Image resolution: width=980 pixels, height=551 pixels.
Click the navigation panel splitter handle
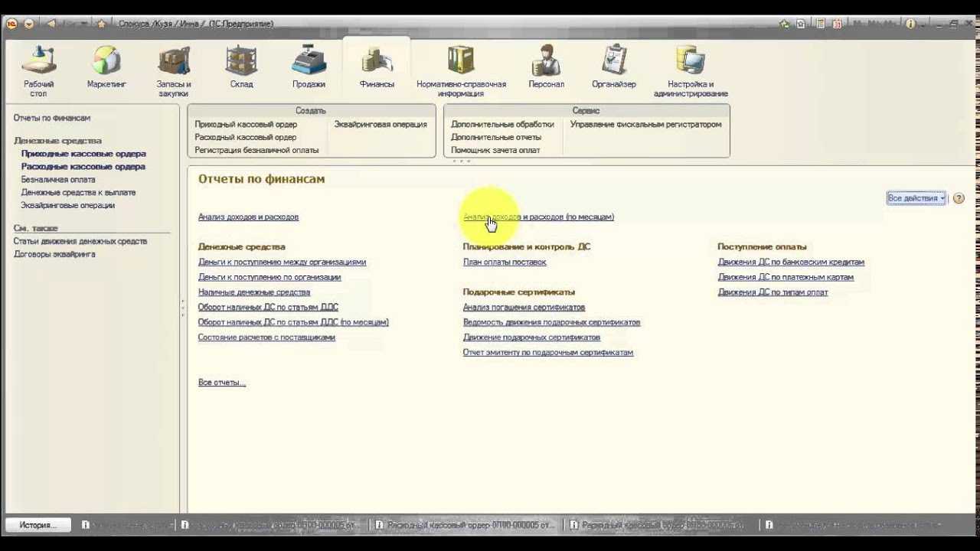tap(182, 308)
